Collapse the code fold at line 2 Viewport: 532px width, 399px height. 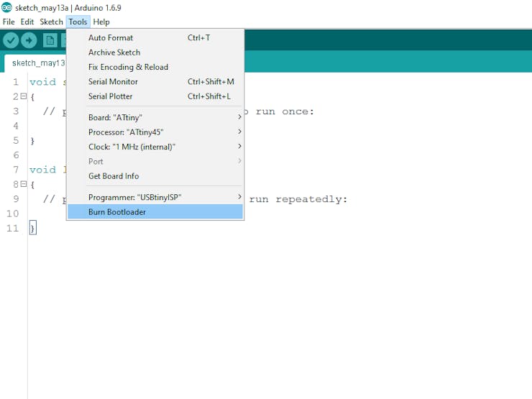point(23,96)
